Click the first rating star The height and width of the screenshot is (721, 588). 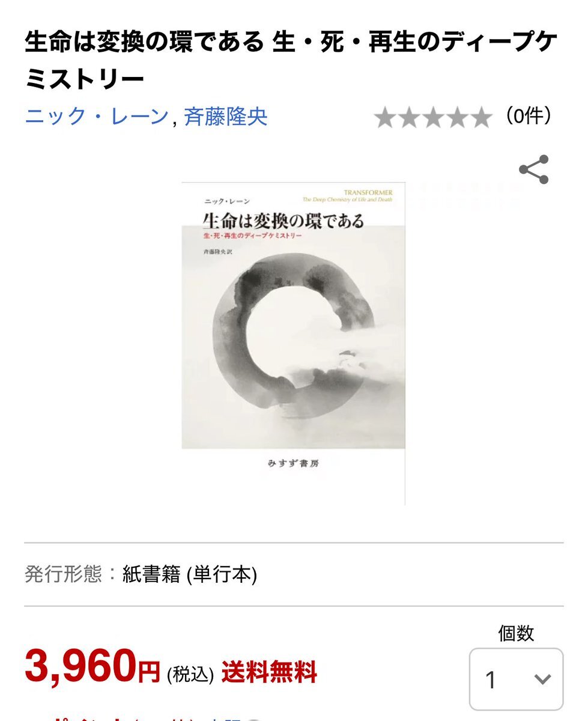point(386,118)
